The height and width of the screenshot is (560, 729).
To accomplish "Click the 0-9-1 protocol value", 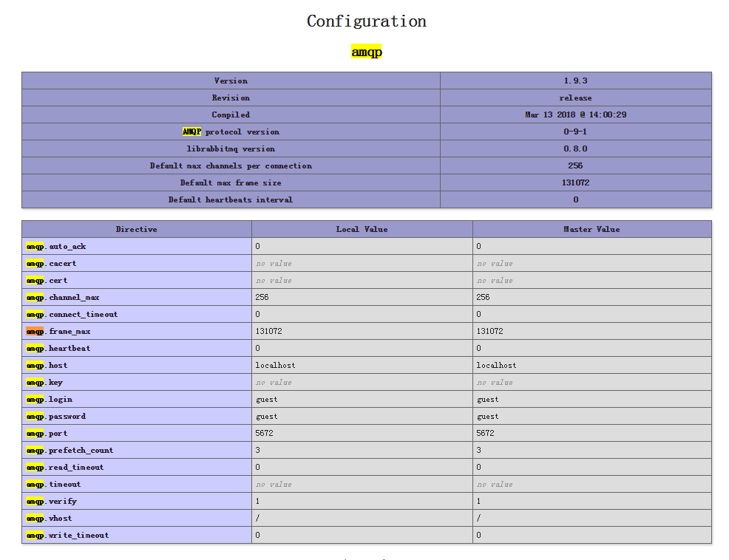I will coord(575,132).
